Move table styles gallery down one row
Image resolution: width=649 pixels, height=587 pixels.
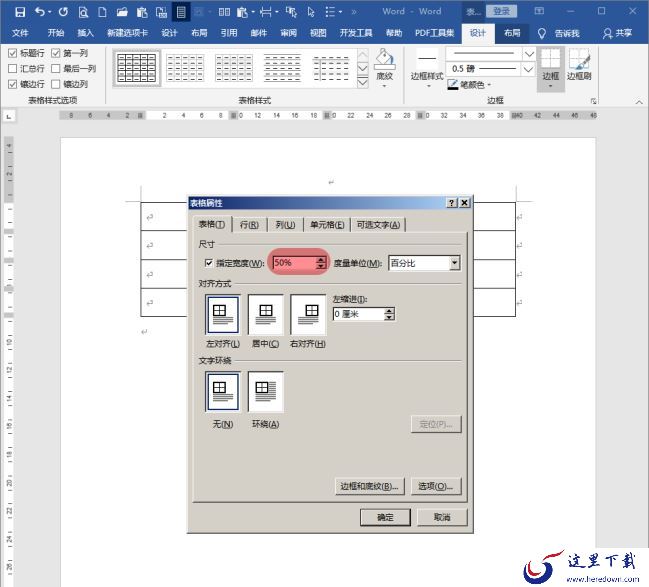click(x=363, y=68)
